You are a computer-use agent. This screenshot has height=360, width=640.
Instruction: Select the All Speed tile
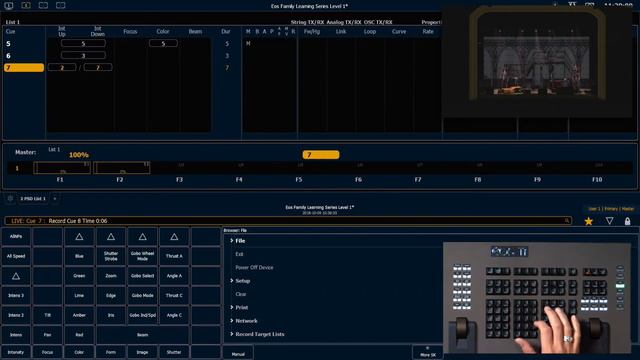tap(16, 256)
